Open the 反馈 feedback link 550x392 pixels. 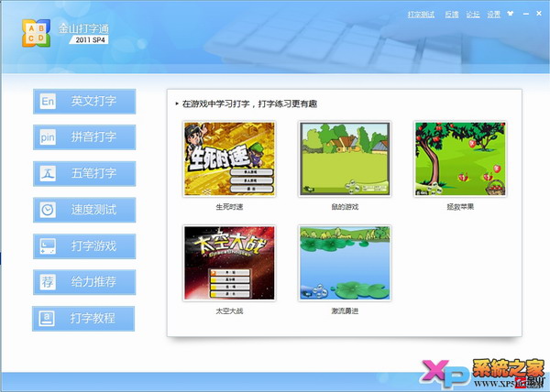point(451,15)
